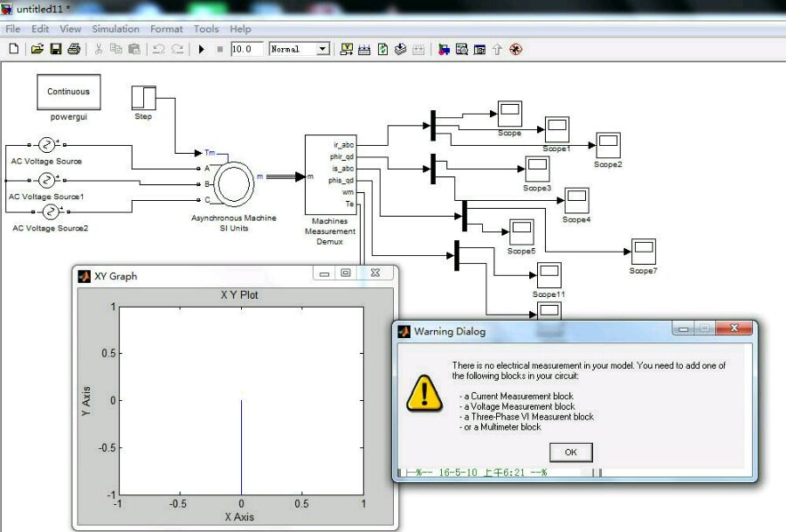The width and height of the screenshot is (786, 532).
Task: Click the 'powergui' block label
Action: (x=69, y=117)
